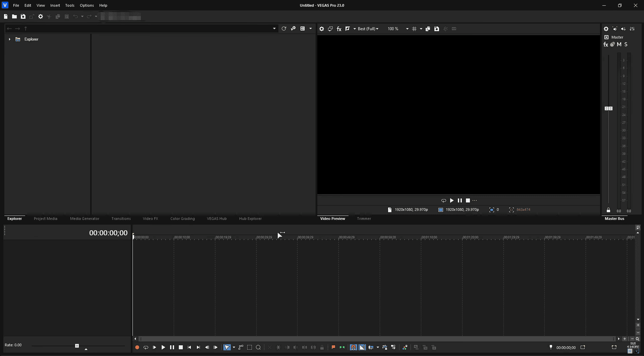Viewport: 644px width, 356px height.
Task: Undo last action from toolbar
Action: (75, 16)
